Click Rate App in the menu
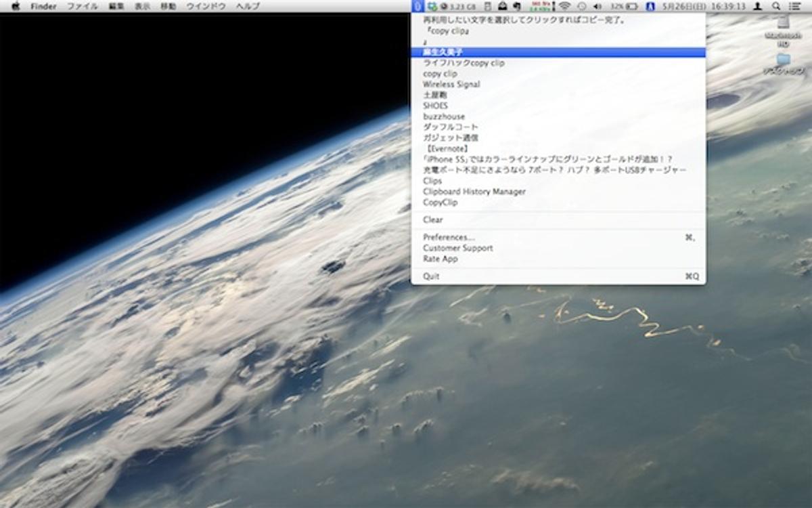This screenshot has width=812, height=508. [x=440, y=259]
